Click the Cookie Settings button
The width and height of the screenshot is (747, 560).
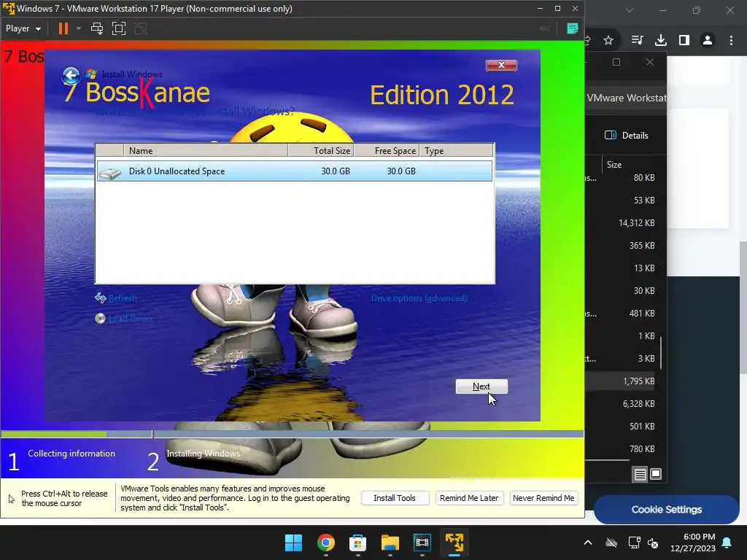667,510
